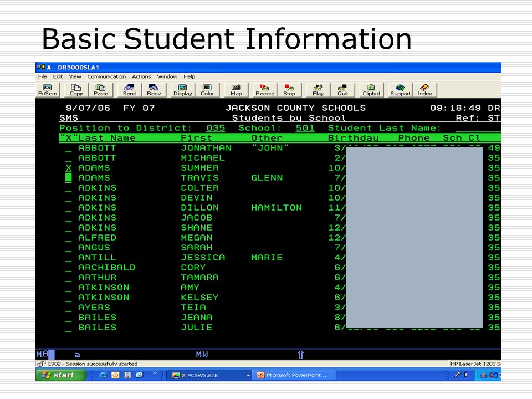This screenshot has height=399, width=532.
Task: Open the View menu
Action: point(75,76)
